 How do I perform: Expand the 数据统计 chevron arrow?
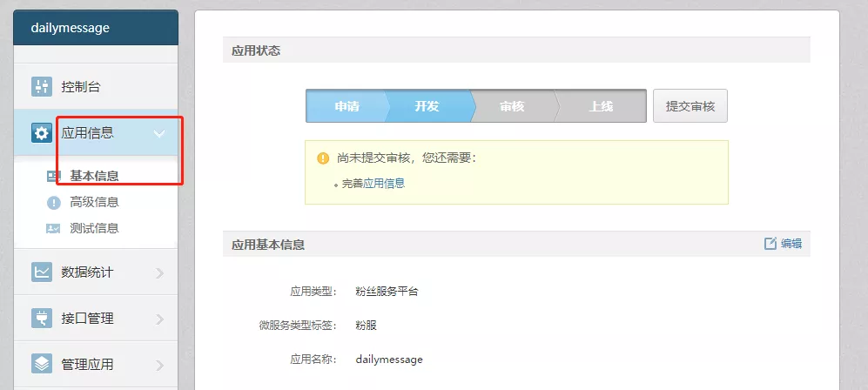(160, 272)
